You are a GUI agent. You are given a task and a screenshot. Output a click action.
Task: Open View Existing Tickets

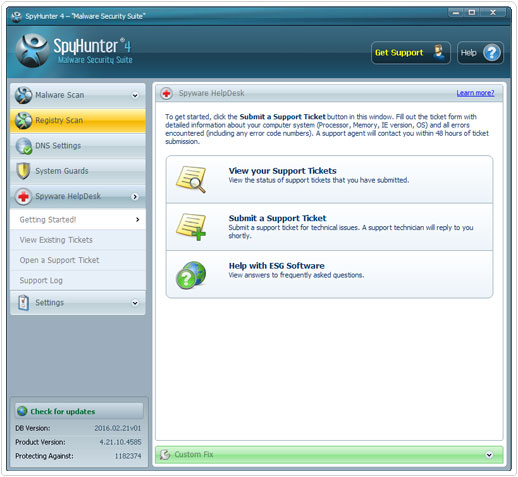(78, 240)
